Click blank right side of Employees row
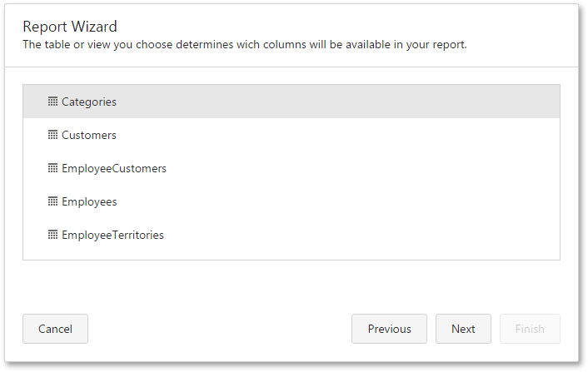This screenshot has width=588, height=372. tap(412, 201)
